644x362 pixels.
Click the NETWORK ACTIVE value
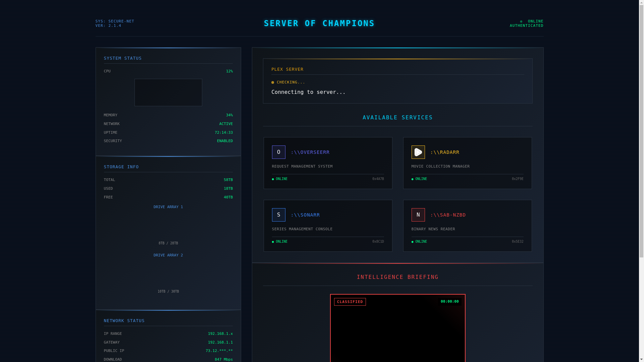point(226,124)
